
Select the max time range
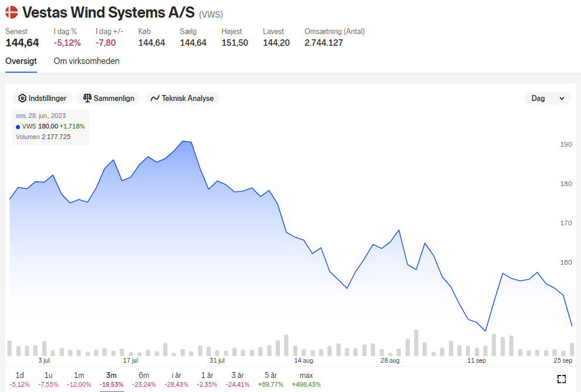(306, 380)
